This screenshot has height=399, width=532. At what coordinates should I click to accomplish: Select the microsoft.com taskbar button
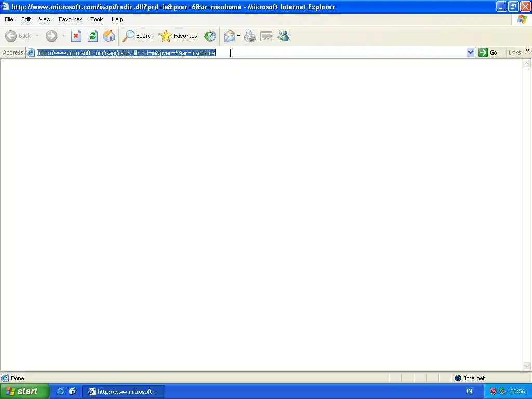point(124,392)
